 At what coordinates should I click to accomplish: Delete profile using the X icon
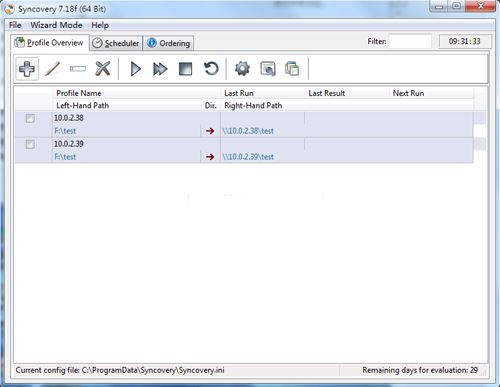click(x=103, y=69)
